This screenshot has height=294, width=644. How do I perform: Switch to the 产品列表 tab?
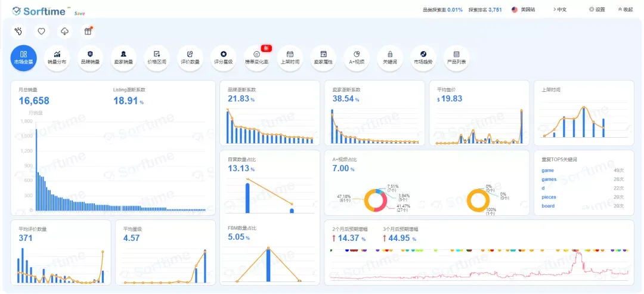coord(456,58)
